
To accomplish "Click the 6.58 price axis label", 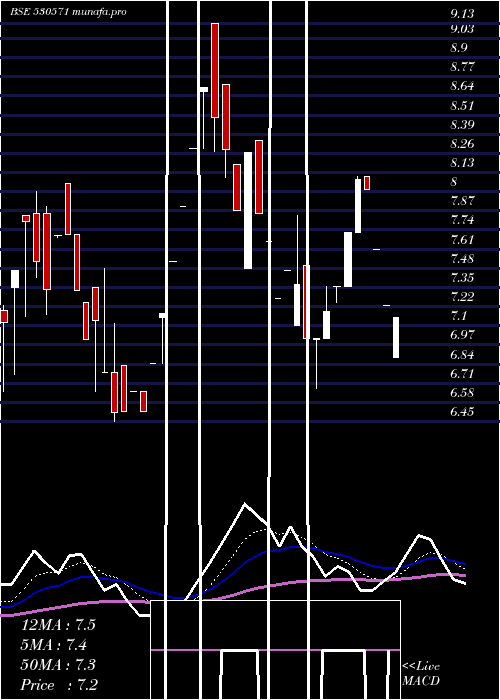I will pos(462,392).
